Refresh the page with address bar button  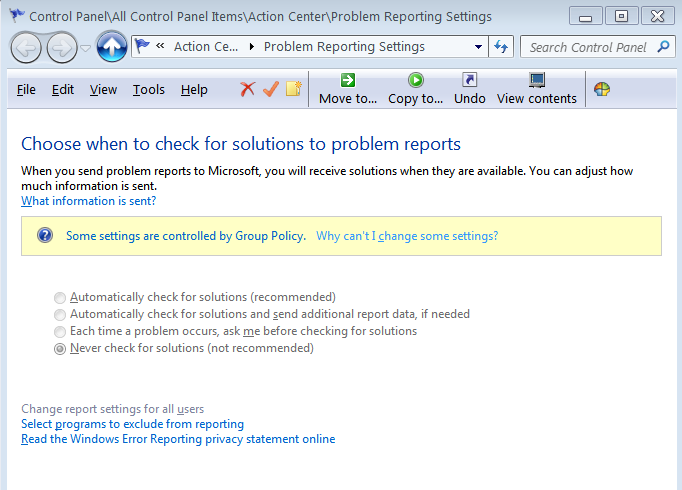(501, 47)
